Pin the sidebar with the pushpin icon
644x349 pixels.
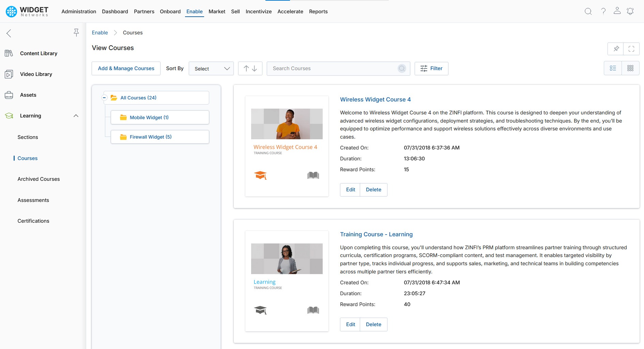tap(76, 33)
